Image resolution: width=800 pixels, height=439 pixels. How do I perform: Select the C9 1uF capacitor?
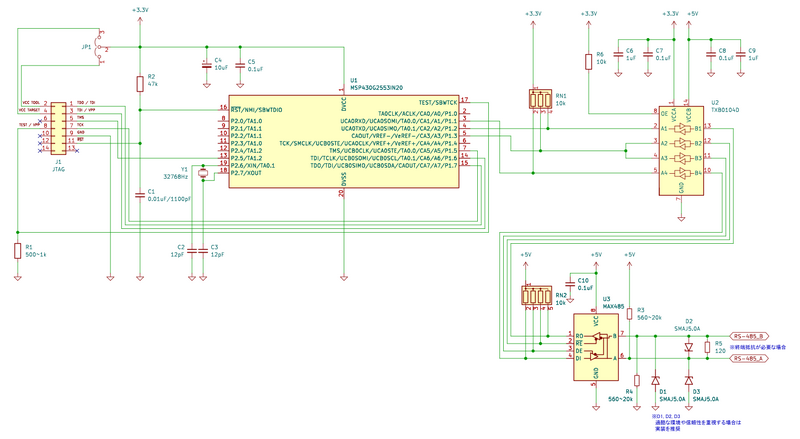point(740,54)
